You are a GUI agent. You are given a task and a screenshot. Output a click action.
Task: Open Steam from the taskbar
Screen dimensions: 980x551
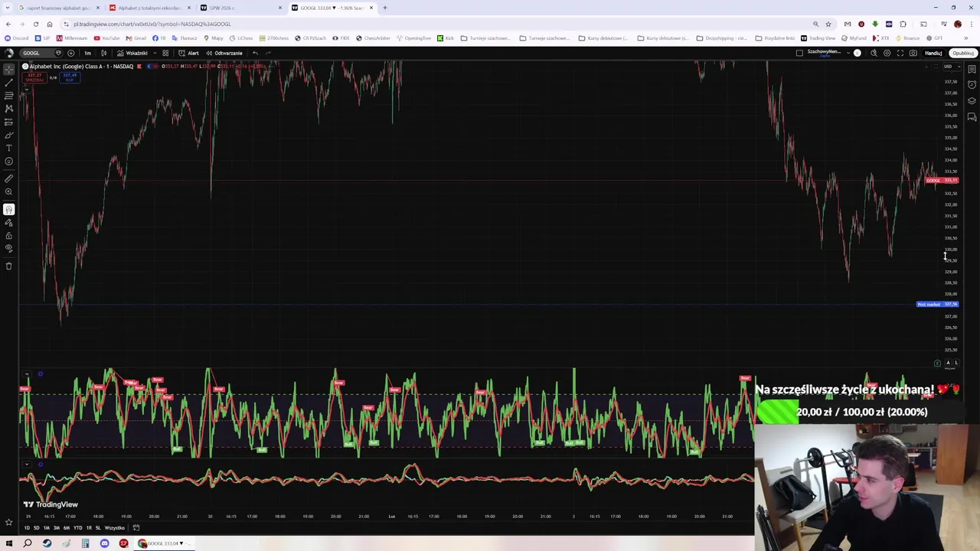click(47, 543)
